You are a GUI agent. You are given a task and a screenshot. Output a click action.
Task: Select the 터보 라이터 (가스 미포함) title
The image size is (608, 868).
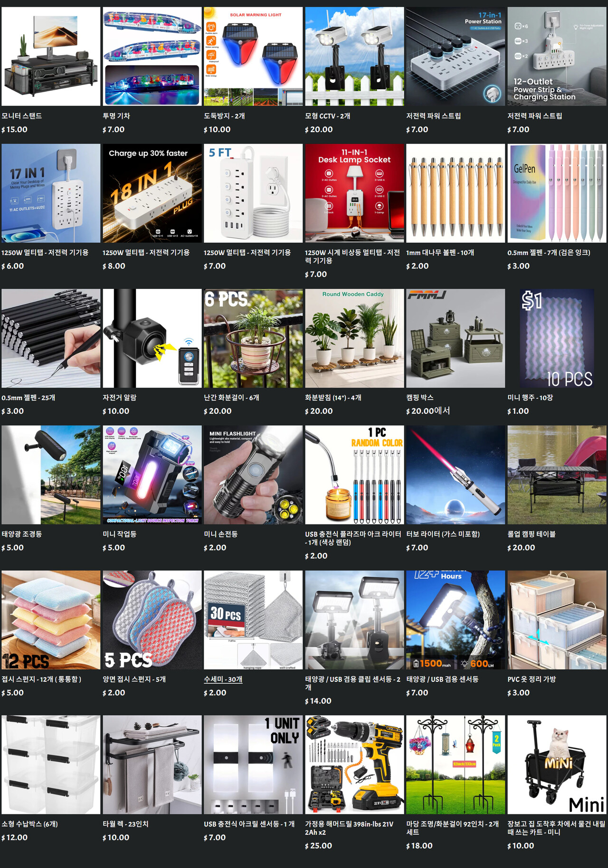coord(443,534)
